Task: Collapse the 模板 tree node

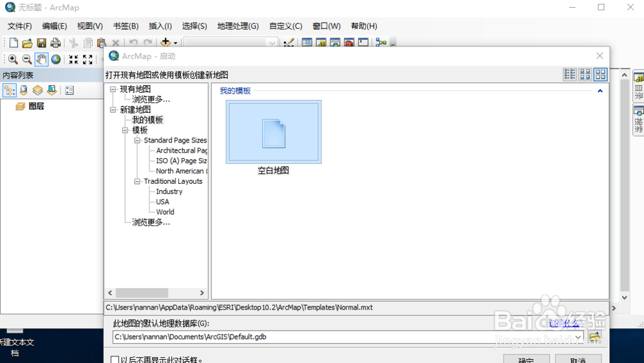Action: point(126,130)
